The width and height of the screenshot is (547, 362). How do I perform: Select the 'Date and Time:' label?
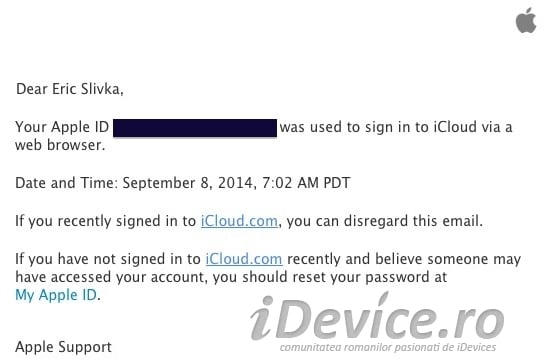[x=67, y=183]
